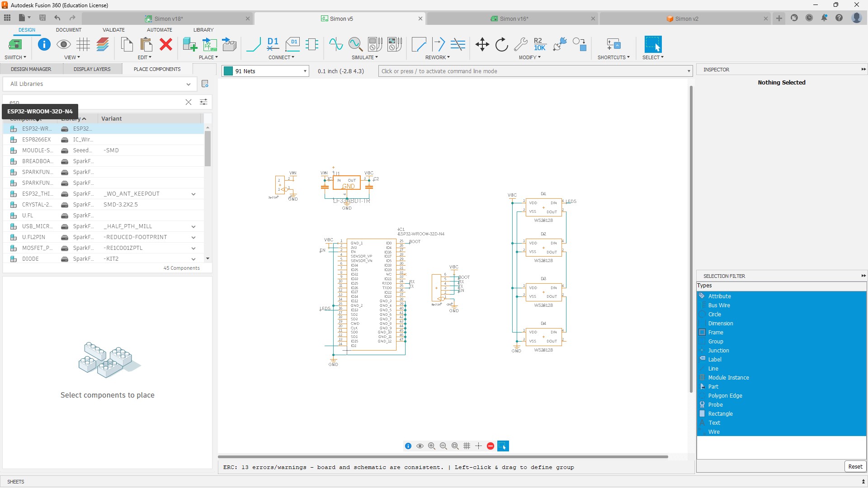This screenshot has height=488, width=868.
Task: Expand the SHEETS bottom panel
Action: click(x=863, y=482)
